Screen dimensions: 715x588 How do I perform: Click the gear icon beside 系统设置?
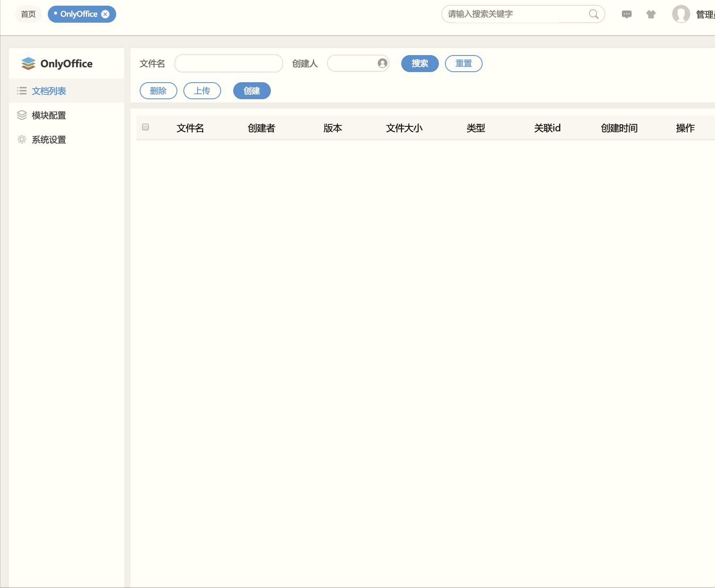click(22, 139)
